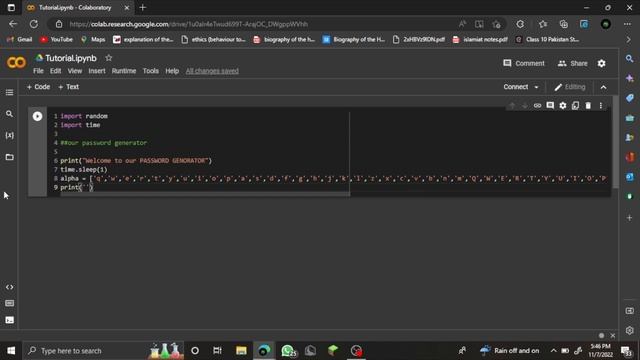This screenshot has height=360, width=640.
Task: Open the File menu
Action: 38,71
